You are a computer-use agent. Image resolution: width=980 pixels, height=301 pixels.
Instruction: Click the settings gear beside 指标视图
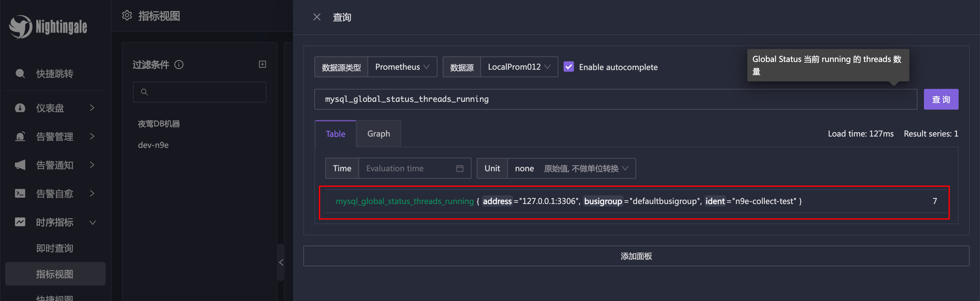[127, 15]
